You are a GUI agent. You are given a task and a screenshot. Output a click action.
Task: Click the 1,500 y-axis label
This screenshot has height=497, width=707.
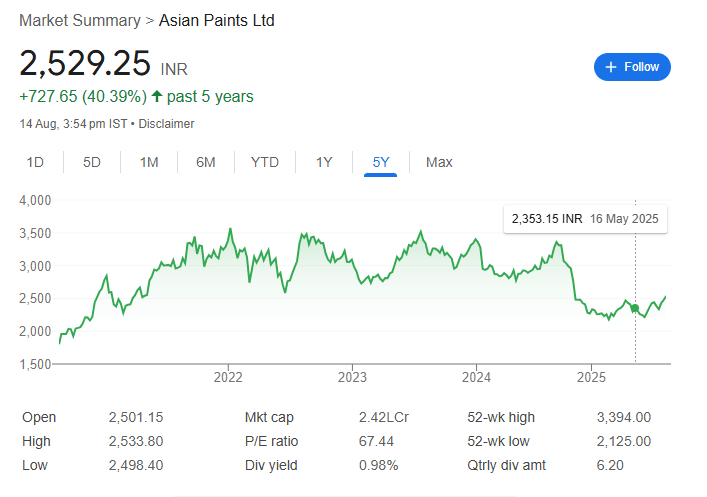point(35,364)
